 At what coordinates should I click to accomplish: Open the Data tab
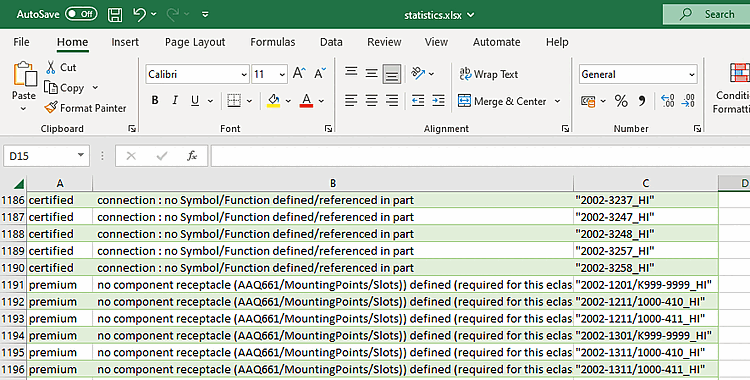[331, 42]
